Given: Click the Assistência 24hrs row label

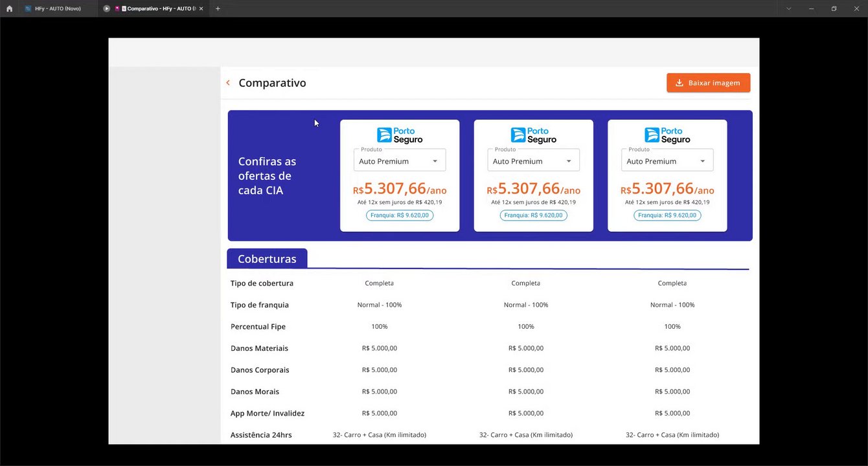Looking at the screenshot, I should (x=261, y=435).
